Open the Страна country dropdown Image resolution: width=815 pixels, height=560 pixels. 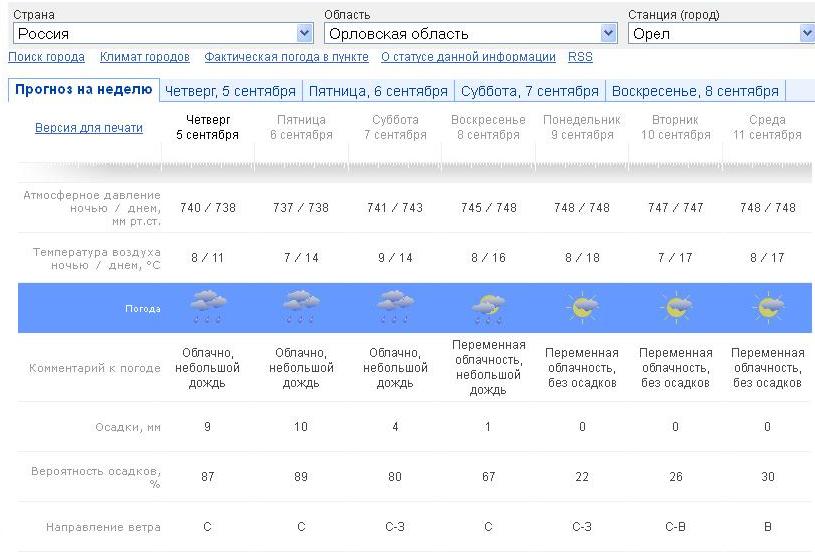coord(161,33)
